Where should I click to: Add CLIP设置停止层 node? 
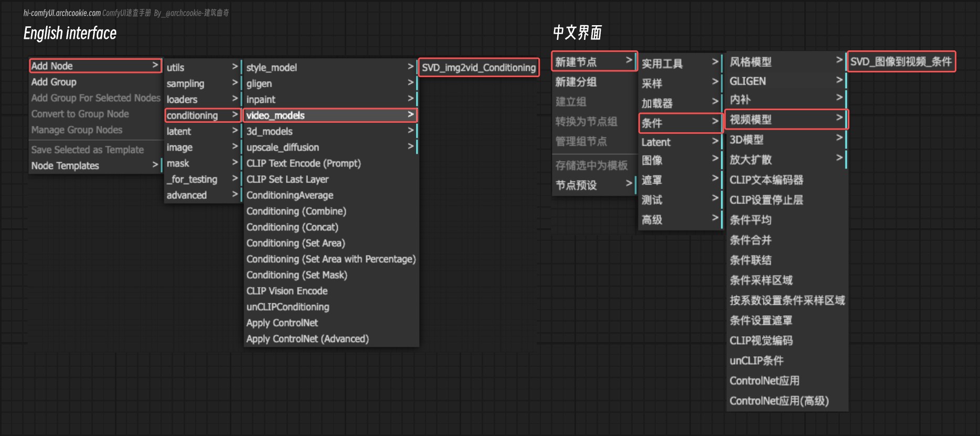point(786,200)
